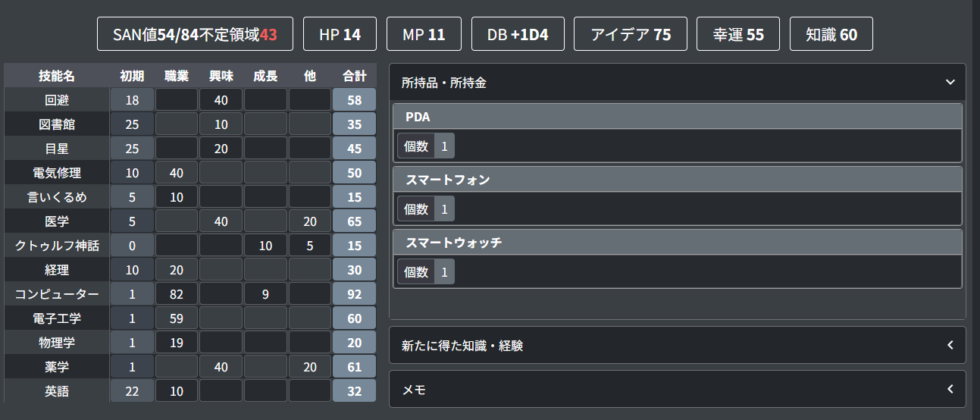Focus the 成長 field for コンピューター
This screenshot has width=980, height=420.
(265, 294)
